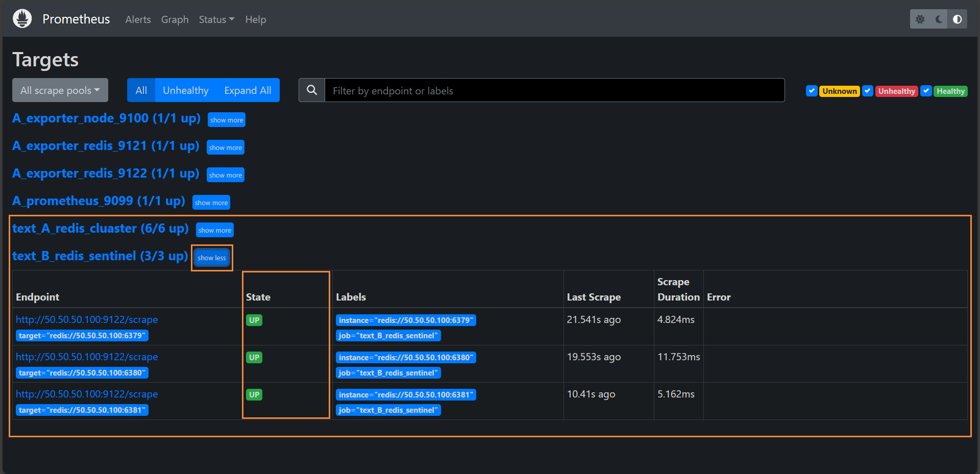Toggle the Unknown state checkbox
This screenshot has width=980, height=474.
pyautogui.click(x=812, y=91)
